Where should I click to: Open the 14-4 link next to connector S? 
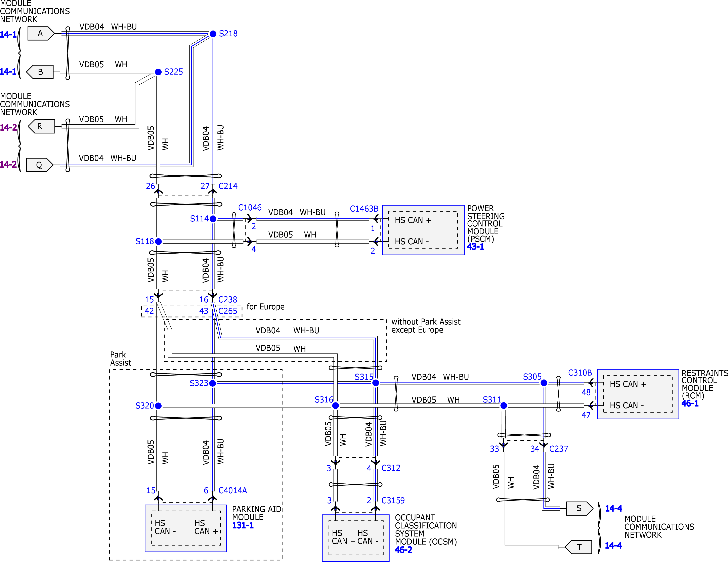(614, 508)
